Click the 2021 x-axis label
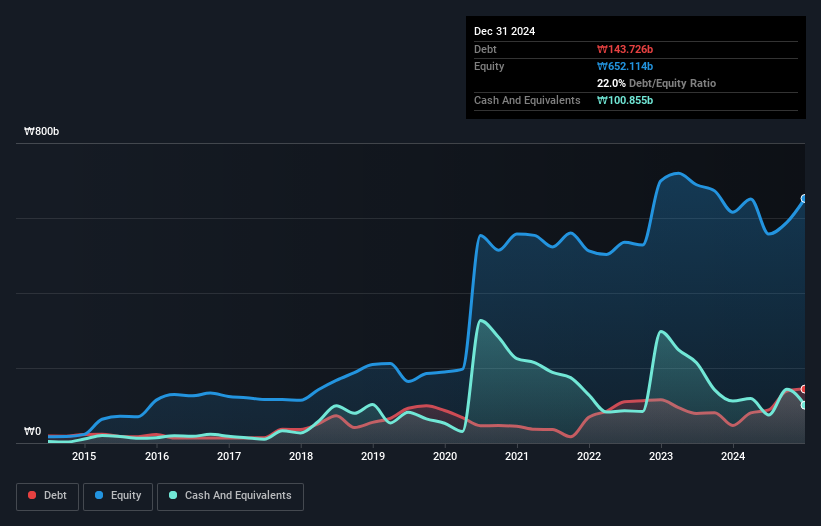 (517, 456)
